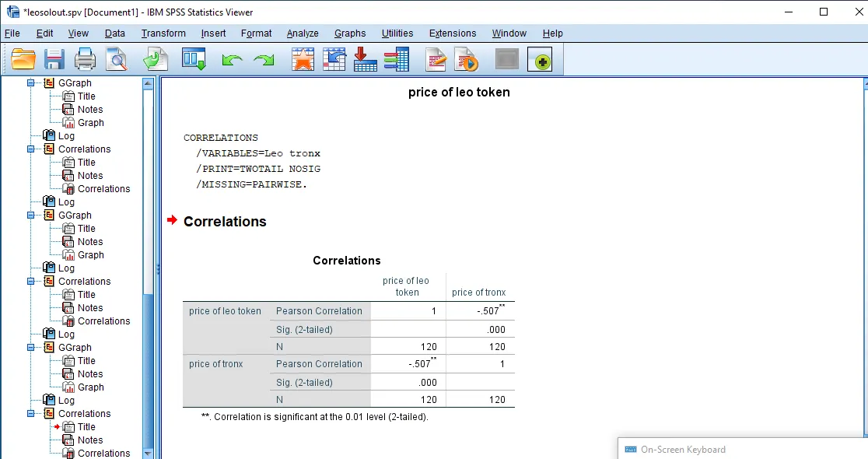Click the SPSS app icon in title bar

pos(12,12)
